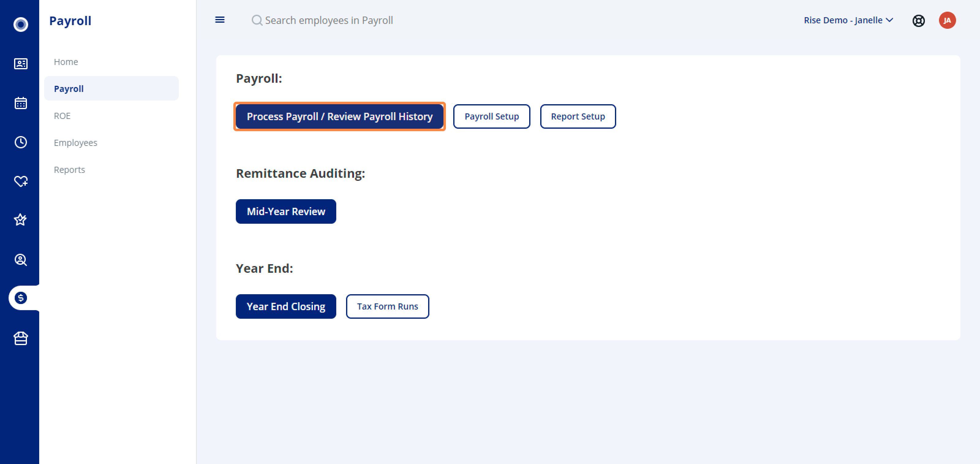Click Process Payroll / Review Payroll History
980x464 pixels.
[x=339, y=116]
